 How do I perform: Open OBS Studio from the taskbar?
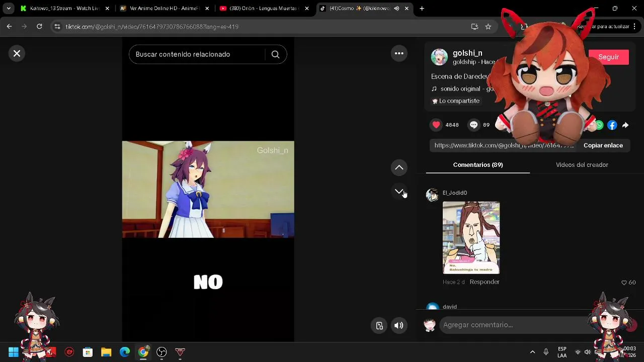tap(162, 352)
